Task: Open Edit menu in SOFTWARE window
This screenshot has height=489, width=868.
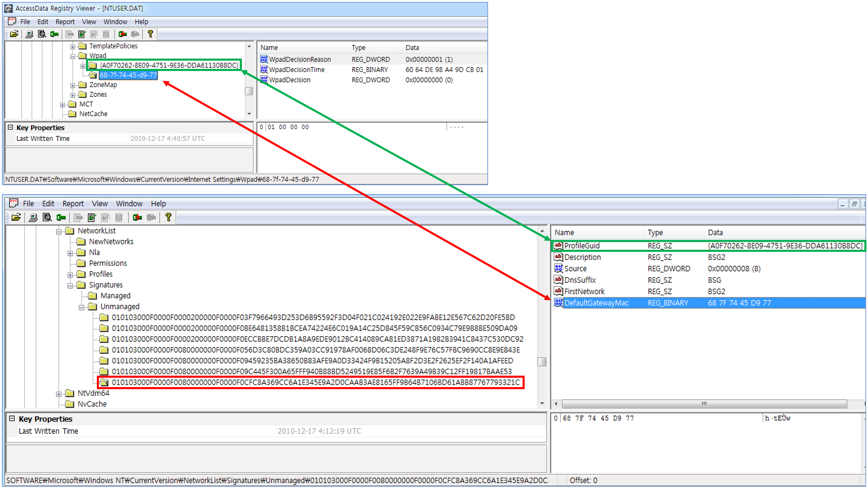Action: pyautogui.click(x=48, y=204)
